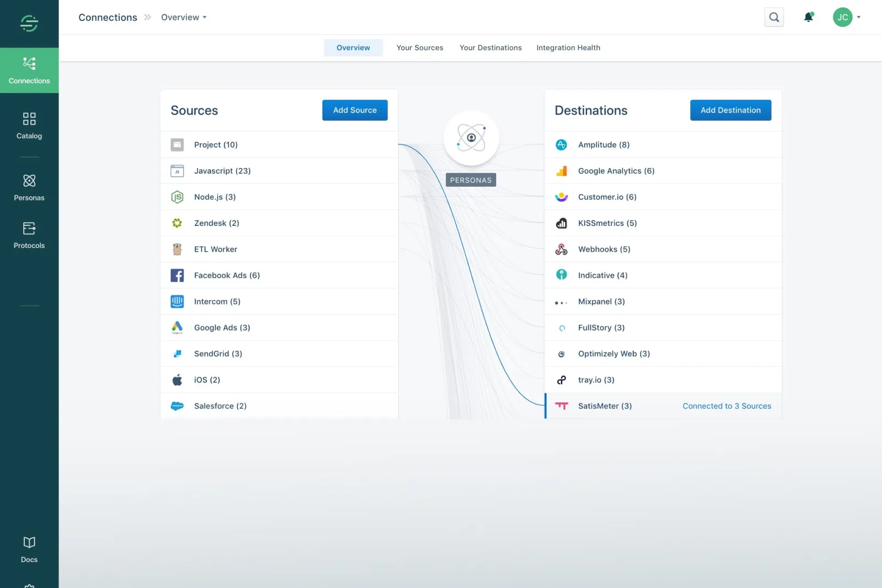Image resolution: width=882 pixels, height=588 pixels.
Task: Open Connected to 3 Sources link
Action: [727, 406]
